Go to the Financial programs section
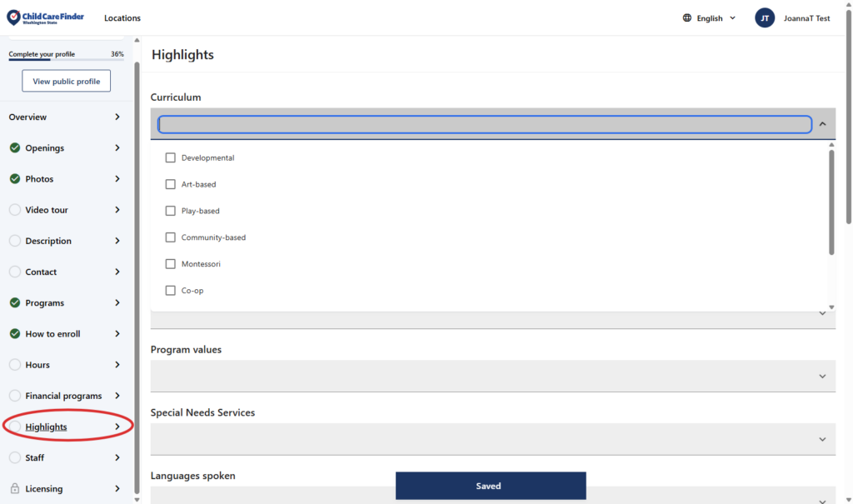The width and height of the screenshot is (853, 504). [x=63, y=396]
